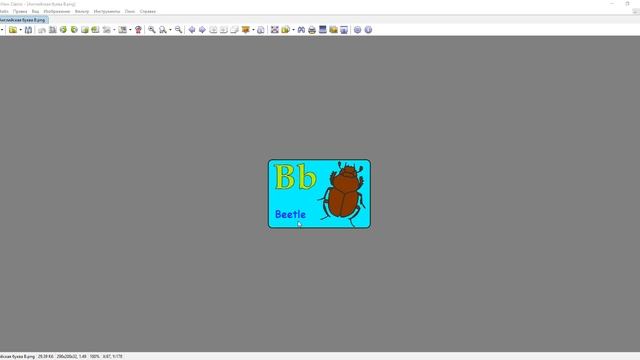Click the binoculars icon right of yellow folder
Image resolution: width=640 pixels, height=360 pixels.
[x=301, y=30]
